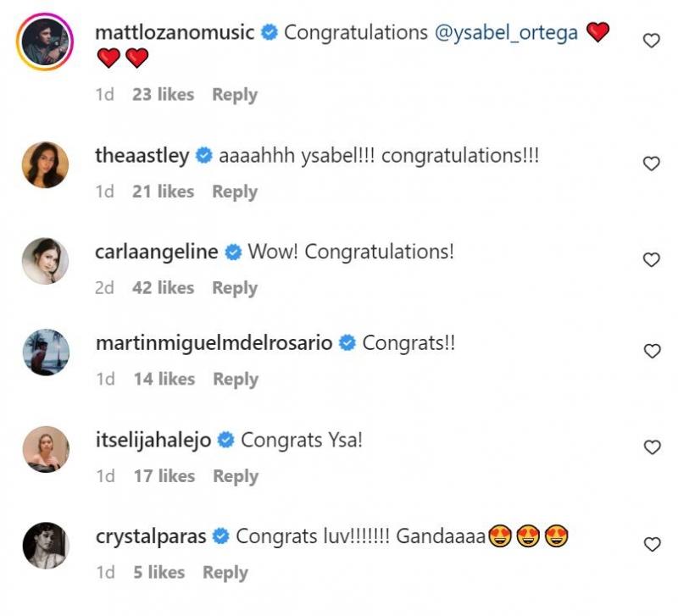Like martinmiguelmdelrosario's Congrats comment heart
The width and height of the screenshot is (678, 616).
tap(651, 351)
